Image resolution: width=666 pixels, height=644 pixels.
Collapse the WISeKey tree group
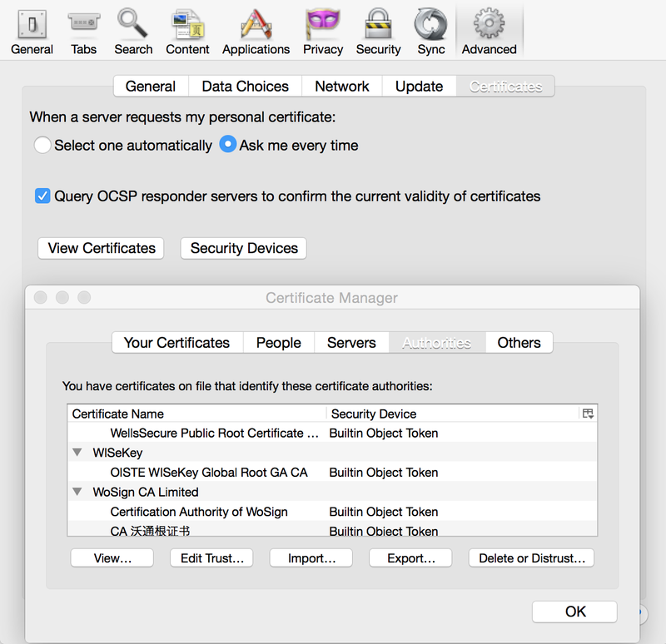[77, 452]
